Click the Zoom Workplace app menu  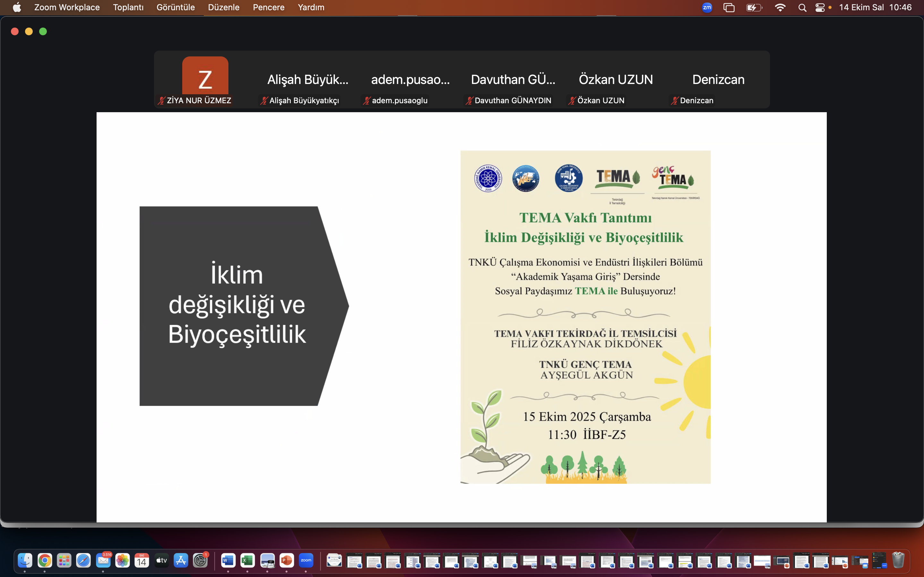point(67,7)
